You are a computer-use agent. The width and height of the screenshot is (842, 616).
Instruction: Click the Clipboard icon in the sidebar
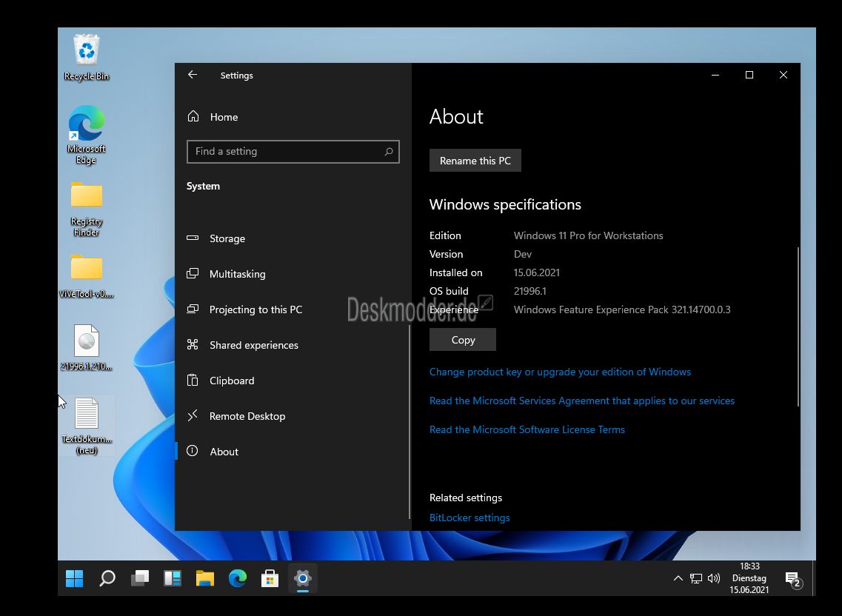[193, 380]
